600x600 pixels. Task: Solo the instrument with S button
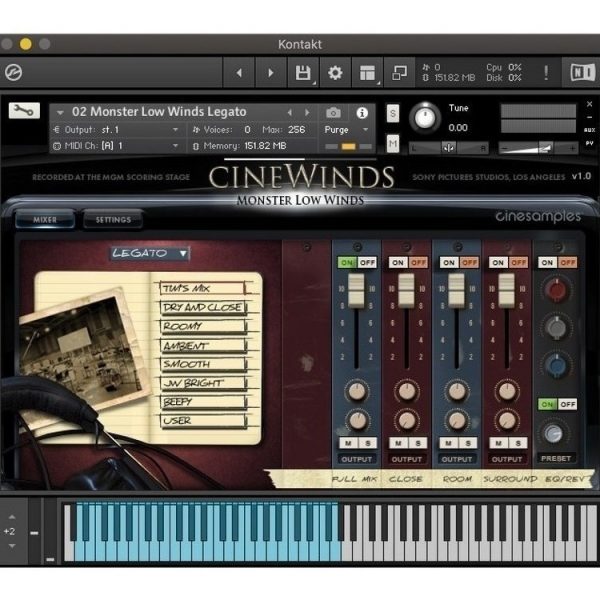393,113
